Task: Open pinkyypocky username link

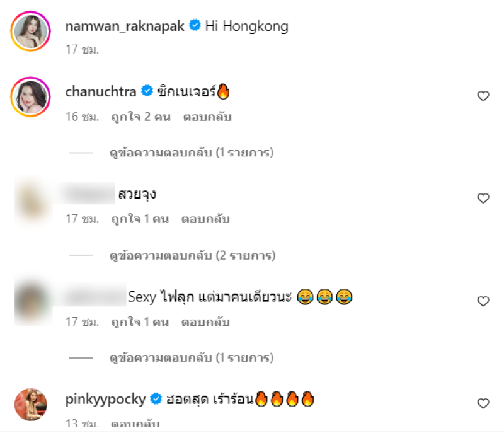Action: (x=105, y=400)
